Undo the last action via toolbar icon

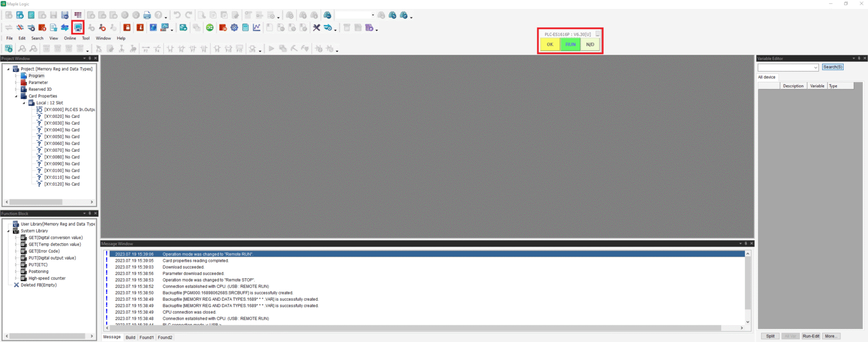(177, 15)
